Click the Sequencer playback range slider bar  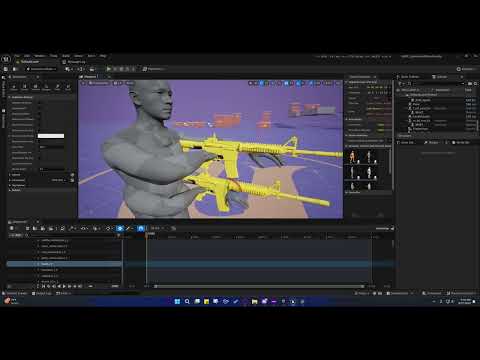[x=259, y=286]
